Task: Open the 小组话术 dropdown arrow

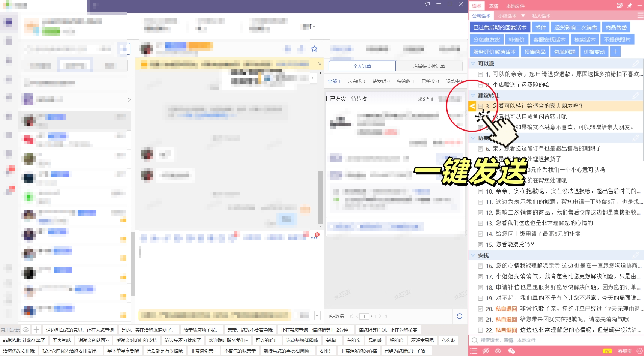Action: tap(523, 16)
